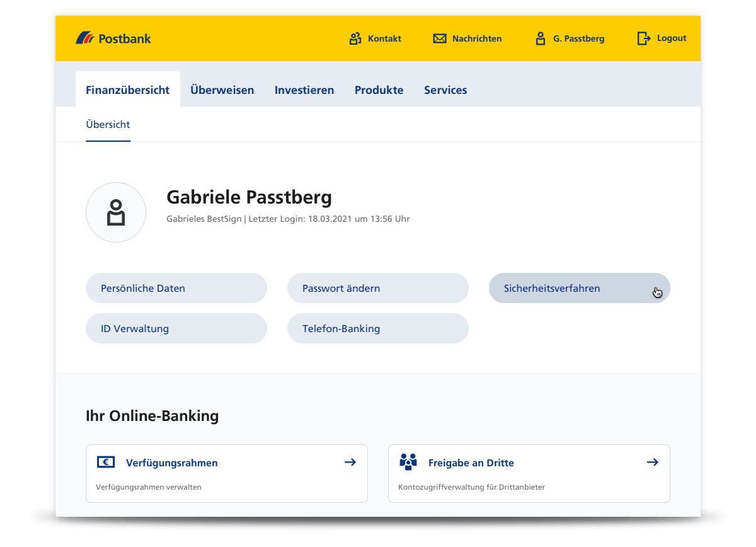Open ID Verwaltung
This screenshot has width=756, height=547.
tap(176, 328)
